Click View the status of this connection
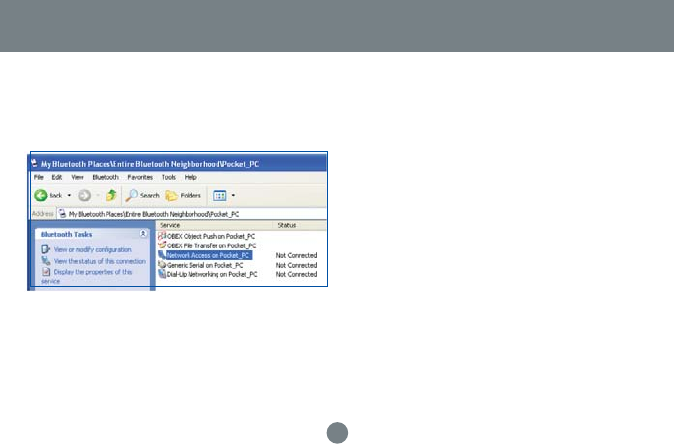 [x=100, y=261]
